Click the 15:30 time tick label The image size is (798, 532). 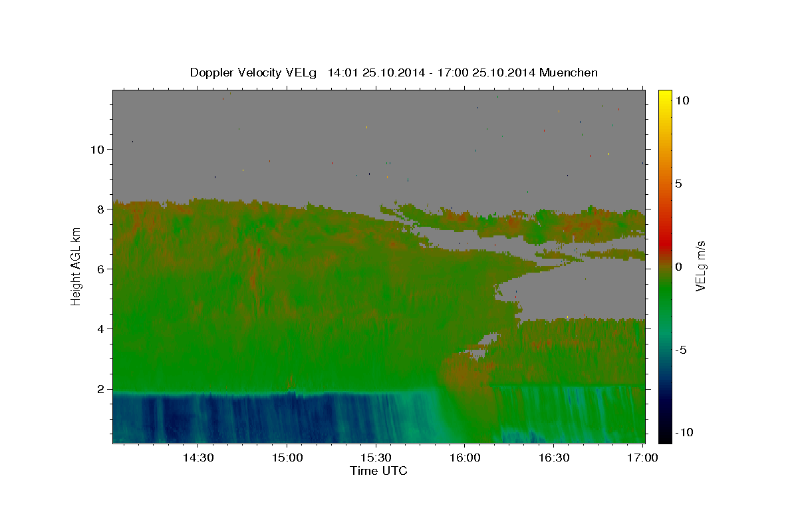point(375,458)
